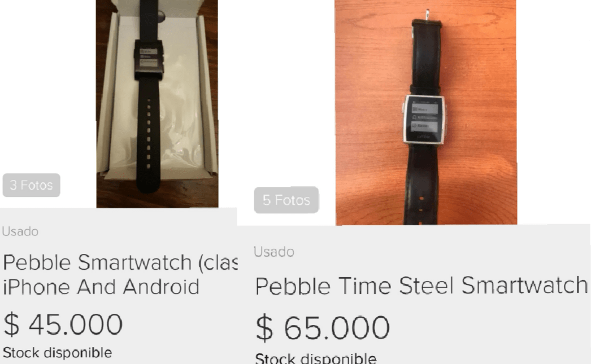Click the $ 65.000 price label
The image size is (591, 364).
coord(322,326)
